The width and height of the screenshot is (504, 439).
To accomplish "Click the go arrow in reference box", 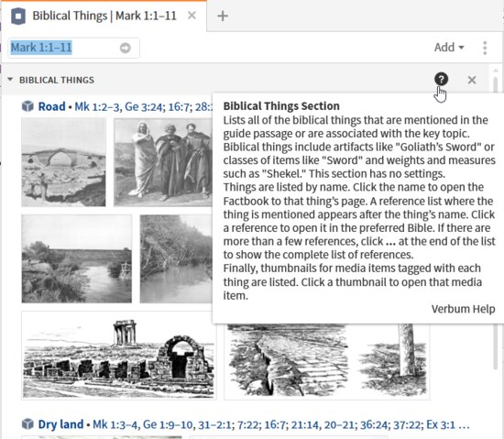I will [x=126, y=48].
